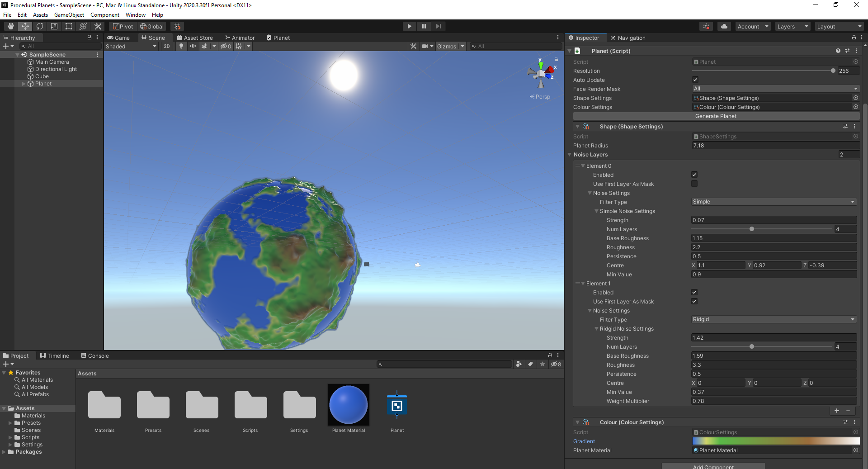Open the Filter Type dropdown showing Simple

[x=773, y=202]
